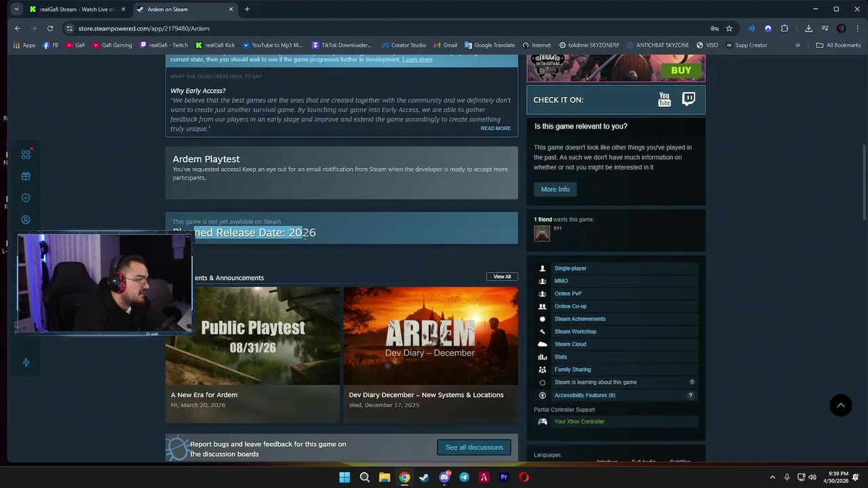Open the Public Playtest announcement image
Image resolution: width=868 pixels, height=488 pixels.
click(252, 336)
